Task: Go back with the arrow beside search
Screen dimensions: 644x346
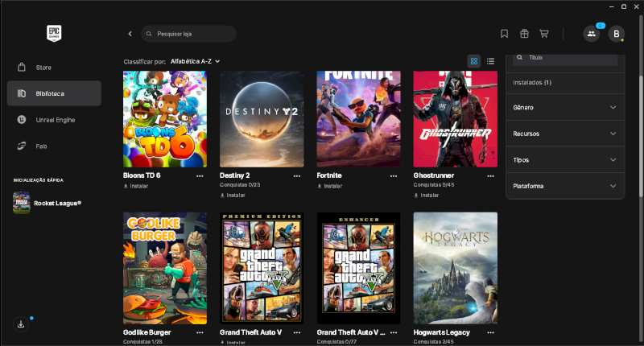Action: click(x=130, y=34)
